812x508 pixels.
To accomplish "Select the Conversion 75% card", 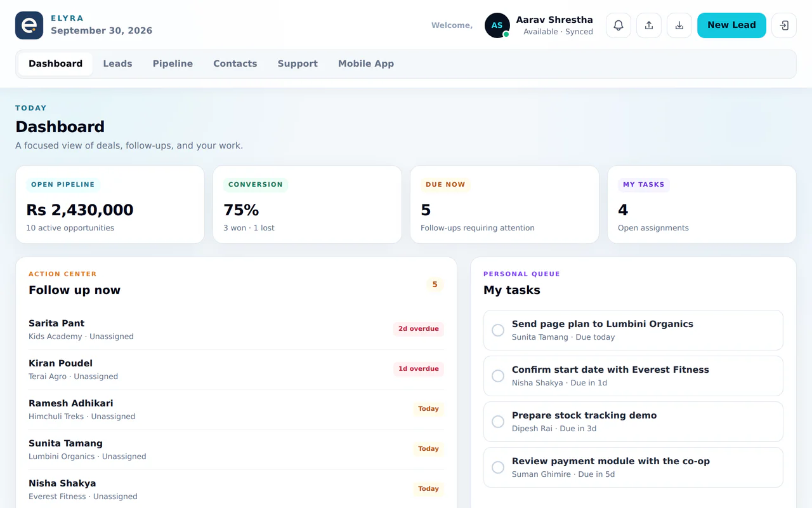I will pyautogui.click(x=307, y=204).
